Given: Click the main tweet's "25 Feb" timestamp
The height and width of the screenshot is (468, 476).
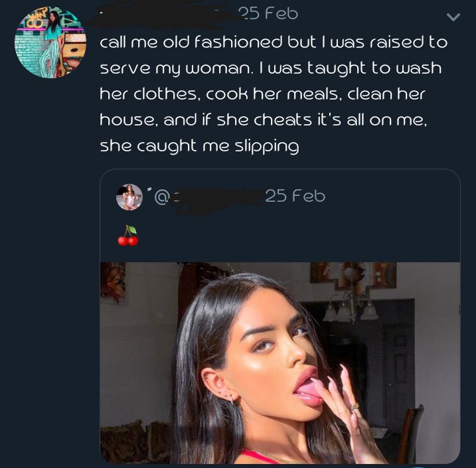Looking at the screenshot, I should point(268,13).
